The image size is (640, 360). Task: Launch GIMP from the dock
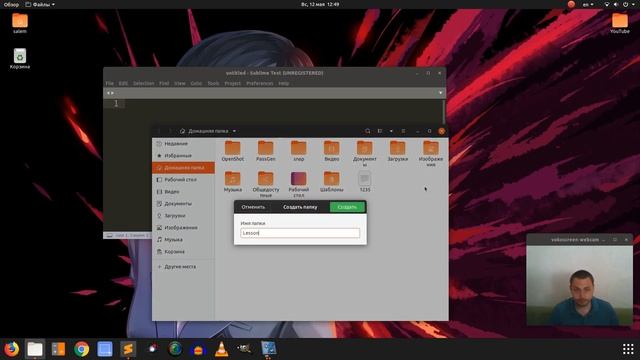pos(245,349)
